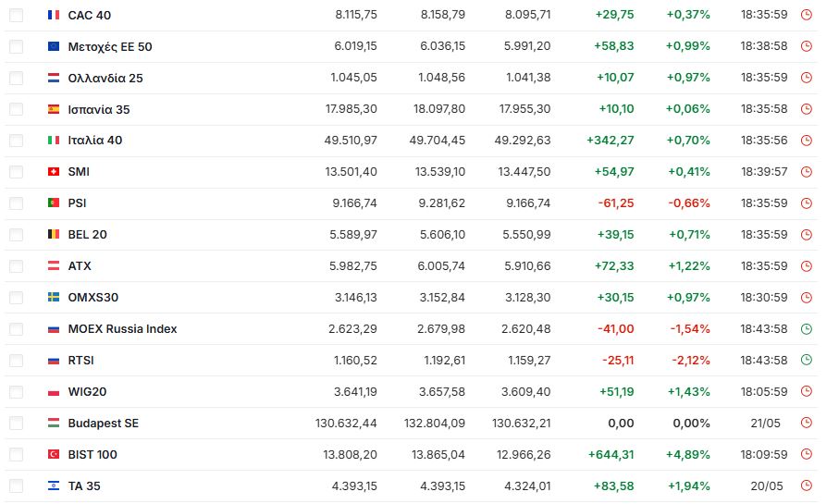Viewport: 839px width, 504px height.
Task: Click the French flag beside CAC 40
Action: coord(54,15)
